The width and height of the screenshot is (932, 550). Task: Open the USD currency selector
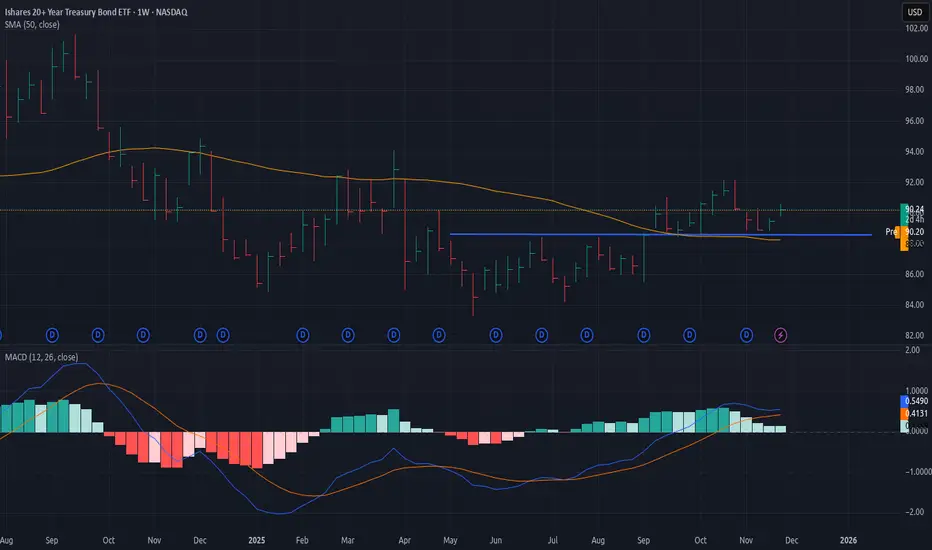pos(915,12)
